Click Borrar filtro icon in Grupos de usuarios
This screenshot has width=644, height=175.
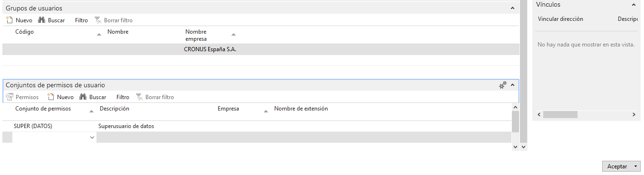97,20
